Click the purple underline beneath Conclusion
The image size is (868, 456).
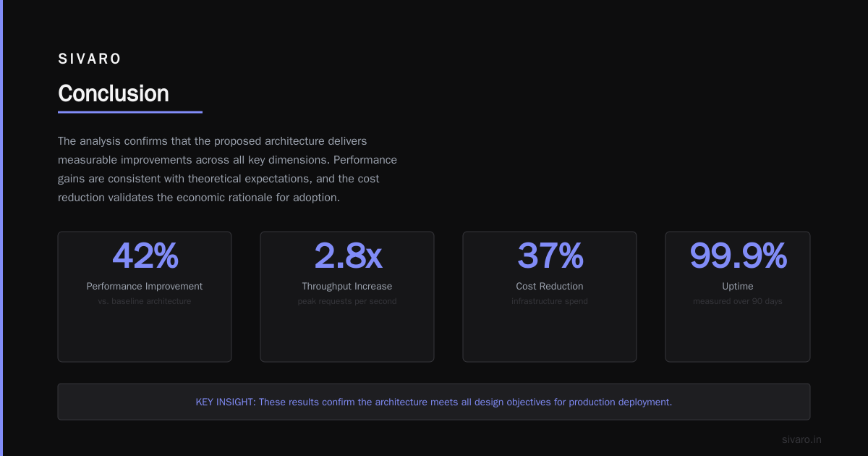click(130, 112)
